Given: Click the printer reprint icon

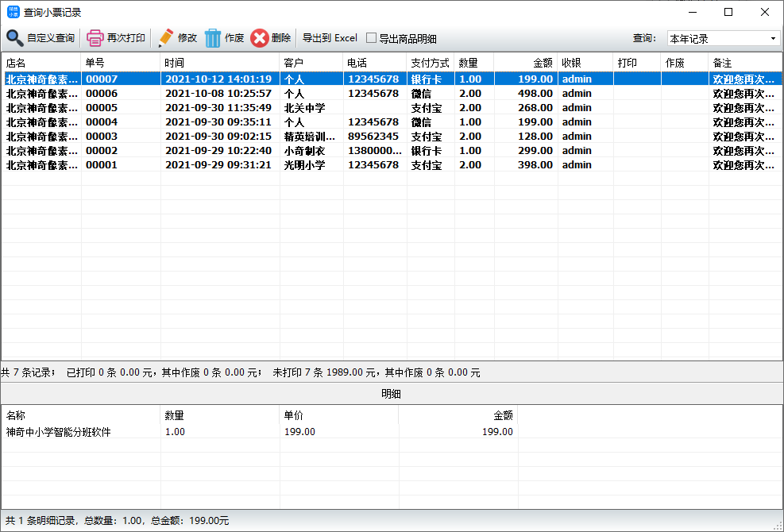Looking at the screenshot, I should [x=95, y=38].
